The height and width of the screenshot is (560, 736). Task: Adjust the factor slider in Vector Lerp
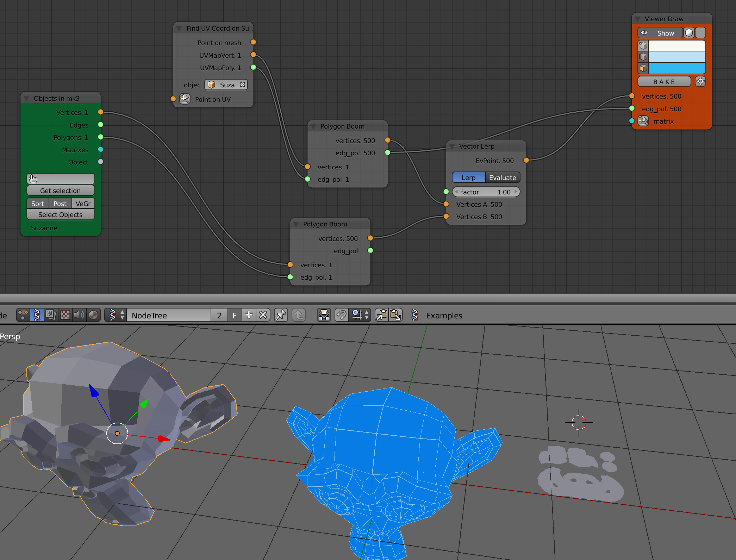pyautogui.click(x=486, y=192)
